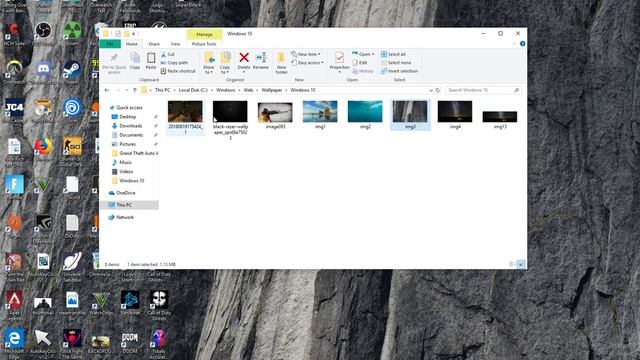The image size is (640, 360).
Task: Click the Search Windows 10 field
Action: [482, 90]
